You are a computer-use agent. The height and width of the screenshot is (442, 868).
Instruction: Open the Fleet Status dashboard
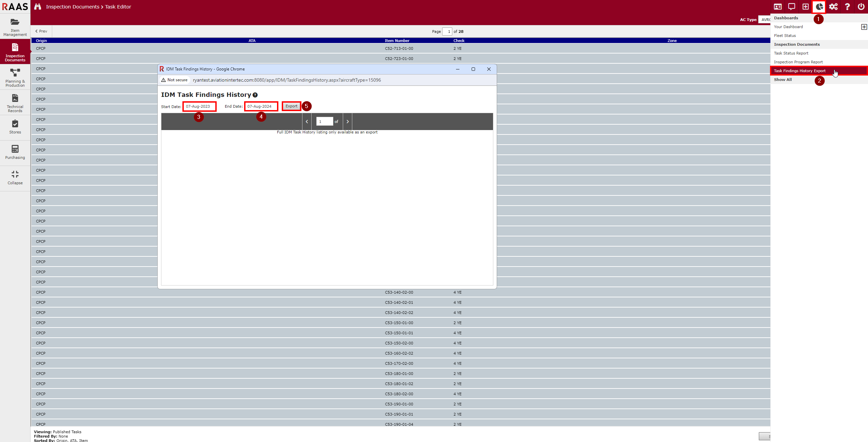coord(785,36)
